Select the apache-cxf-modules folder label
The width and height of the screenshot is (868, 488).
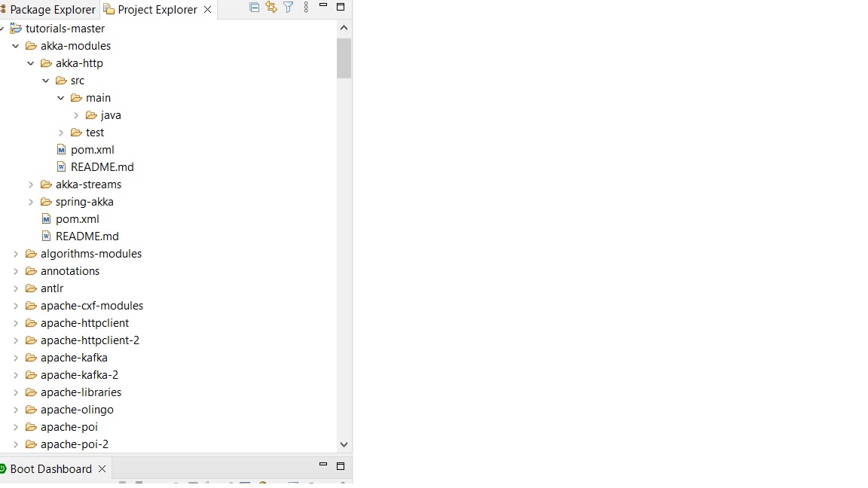coord(92,306)
